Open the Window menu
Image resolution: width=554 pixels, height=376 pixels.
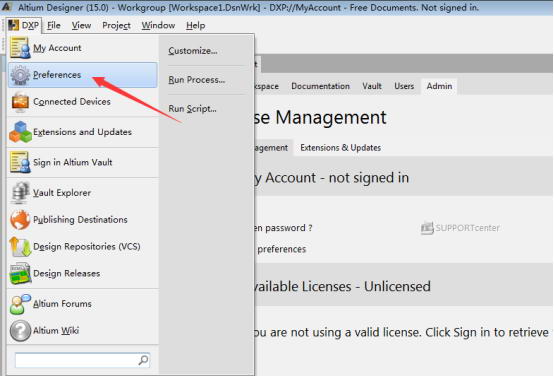point(158,25)
